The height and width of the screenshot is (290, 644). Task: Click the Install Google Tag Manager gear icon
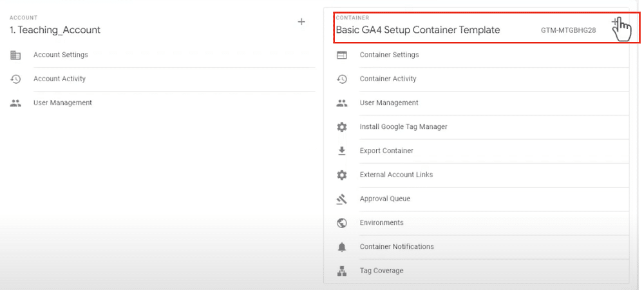[342, 127]
